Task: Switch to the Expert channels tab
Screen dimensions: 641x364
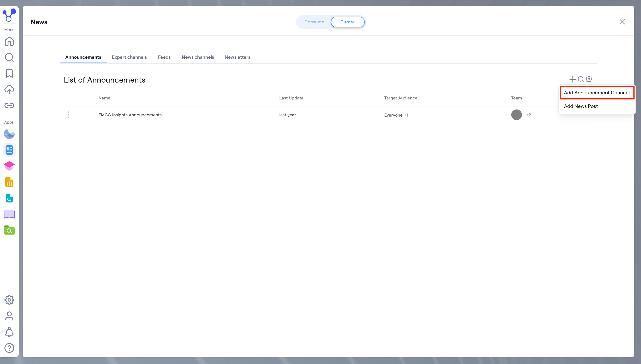Action: (129, 57)
